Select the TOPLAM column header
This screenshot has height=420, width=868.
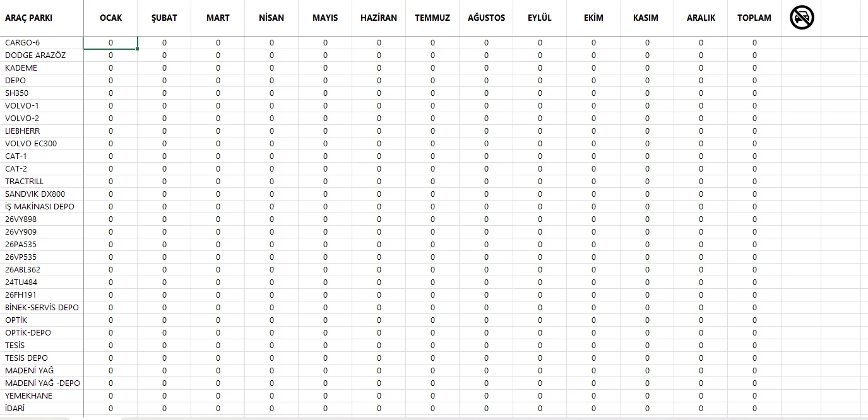[x=754, y=18]
